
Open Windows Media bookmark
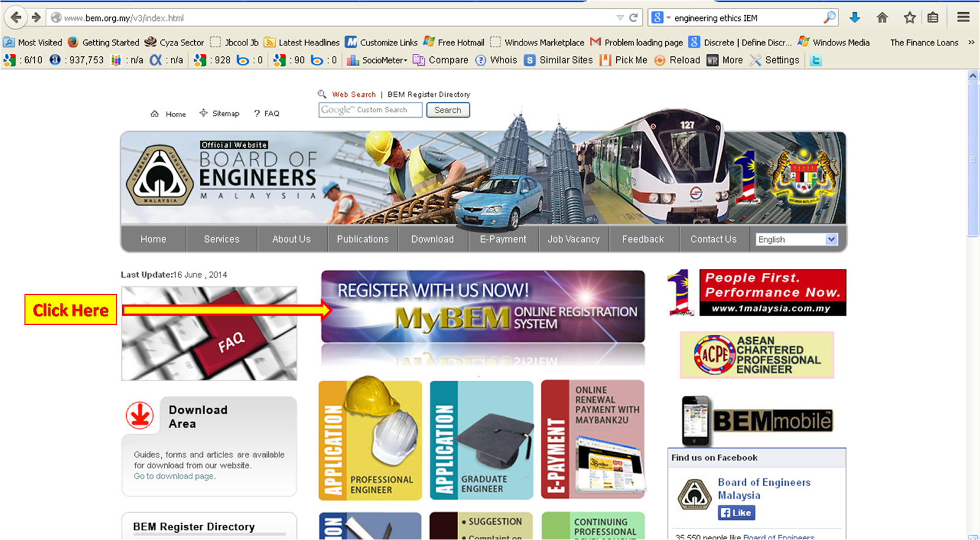834,42
